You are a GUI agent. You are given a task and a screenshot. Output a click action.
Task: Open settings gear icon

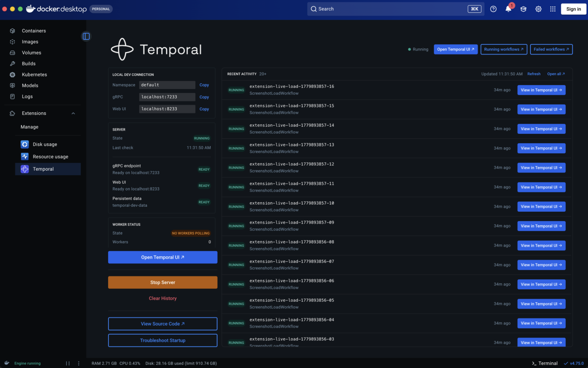(538, 9)
